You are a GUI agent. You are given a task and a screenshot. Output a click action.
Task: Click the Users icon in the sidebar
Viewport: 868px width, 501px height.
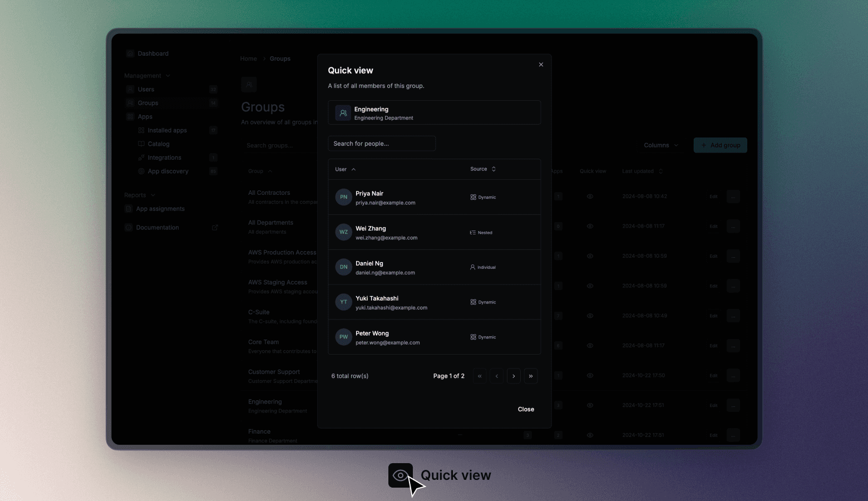pos(130,89)
